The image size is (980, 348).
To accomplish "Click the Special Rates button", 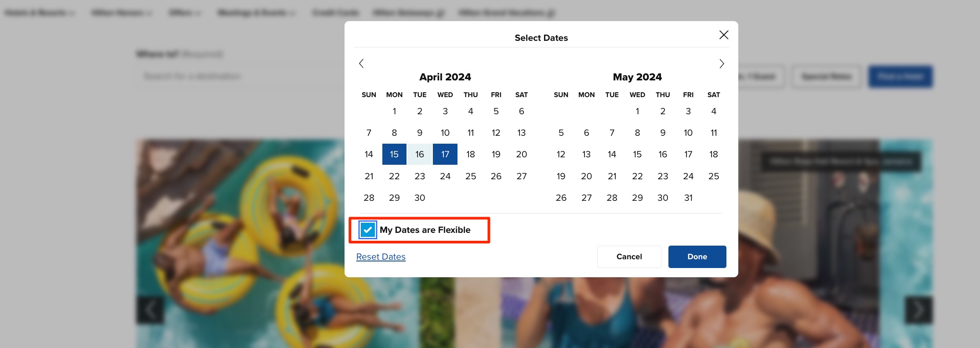I will [x=826, y=76].
